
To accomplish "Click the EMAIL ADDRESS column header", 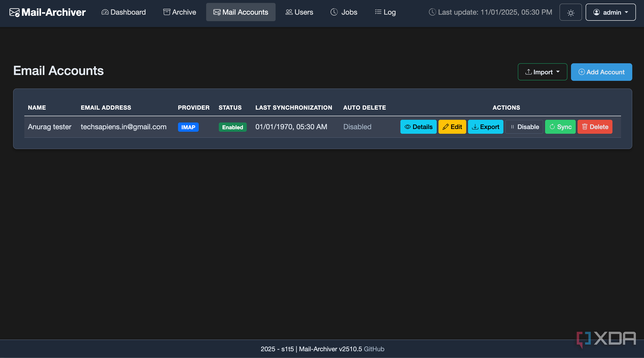I will (x=106, y=108).
